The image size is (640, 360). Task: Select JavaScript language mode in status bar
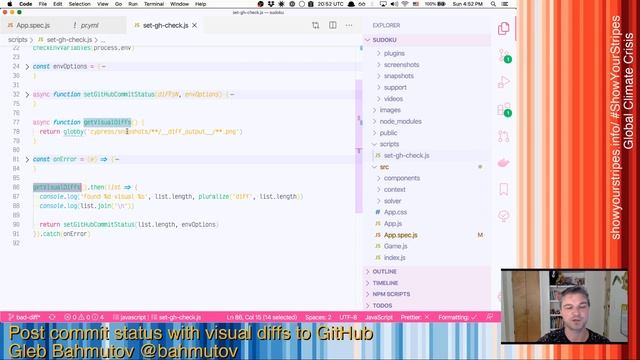point(378,317)
